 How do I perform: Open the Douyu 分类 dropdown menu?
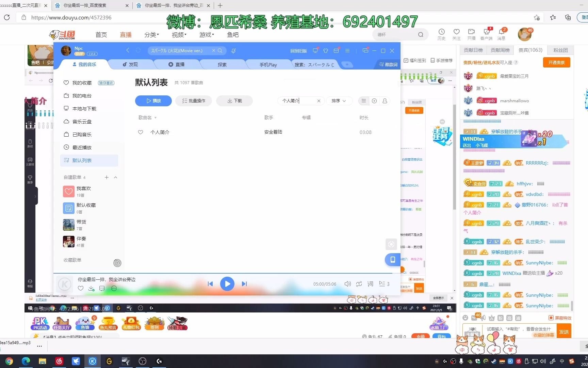pyautogui.click(x=151, y=35)
